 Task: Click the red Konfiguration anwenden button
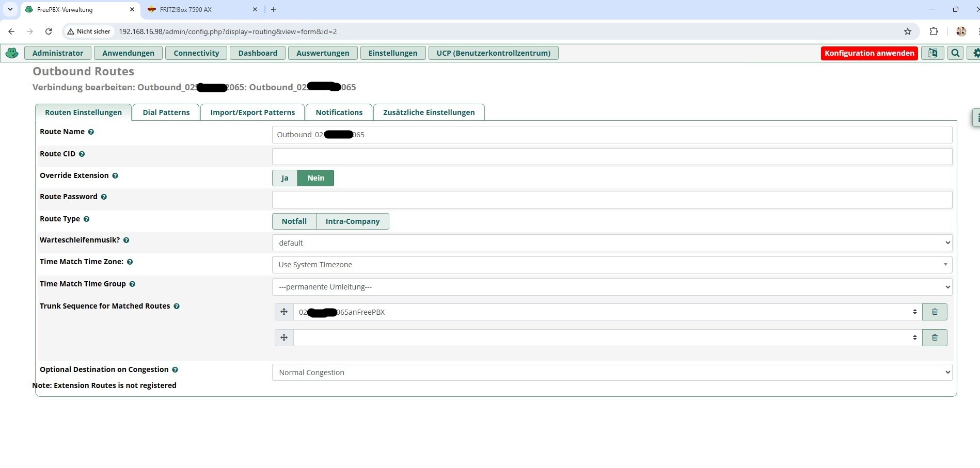click(x=869, y=53)
